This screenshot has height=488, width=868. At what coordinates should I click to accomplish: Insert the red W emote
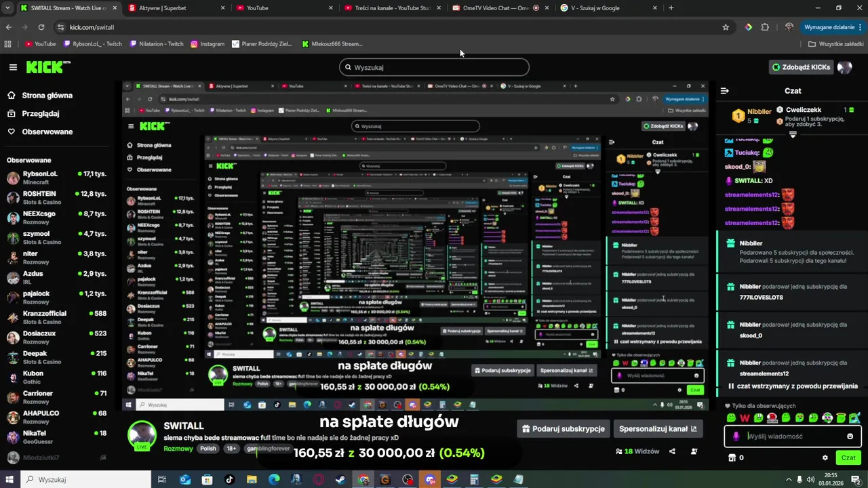(x=745, y=418)
